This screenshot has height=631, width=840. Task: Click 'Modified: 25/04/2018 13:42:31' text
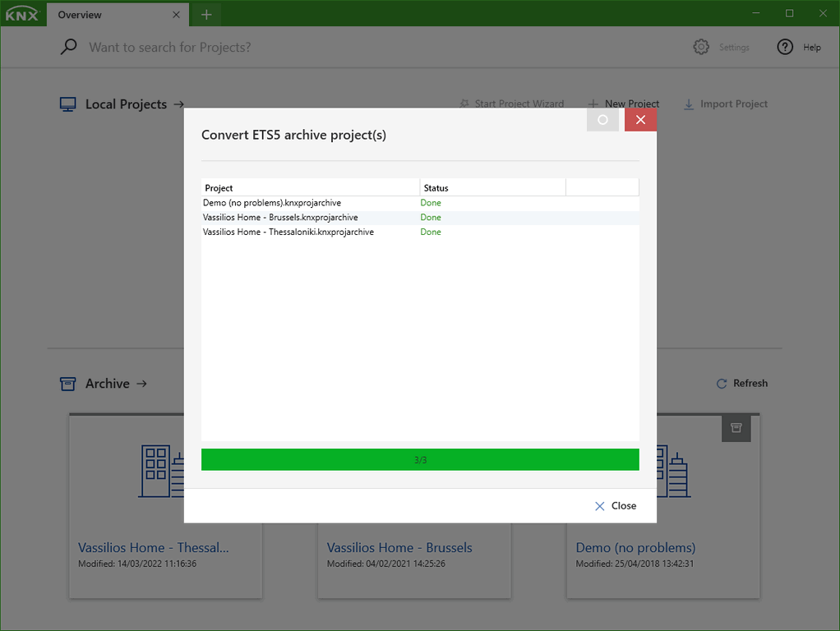pyautogui.click(x=635, y=564)
